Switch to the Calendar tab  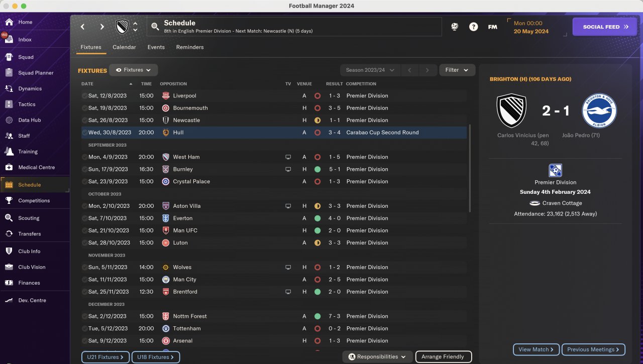coord(124,47)
